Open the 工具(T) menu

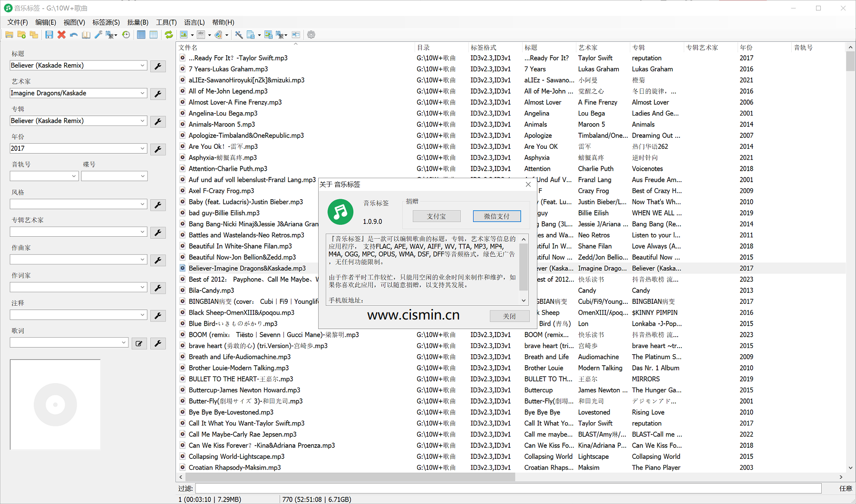tap(166, 22)
